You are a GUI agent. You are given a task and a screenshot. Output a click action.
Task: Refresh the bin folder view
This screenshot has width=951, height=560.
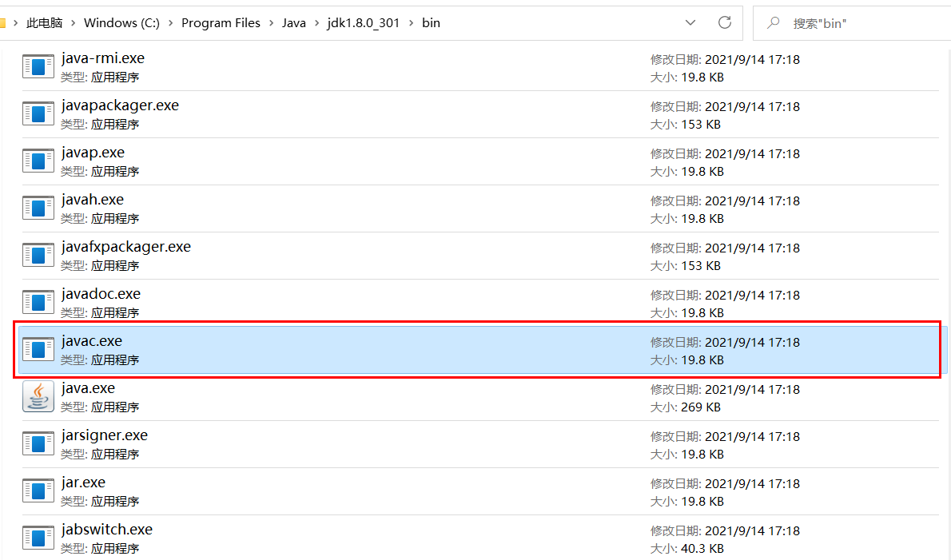tap(725, 23)
